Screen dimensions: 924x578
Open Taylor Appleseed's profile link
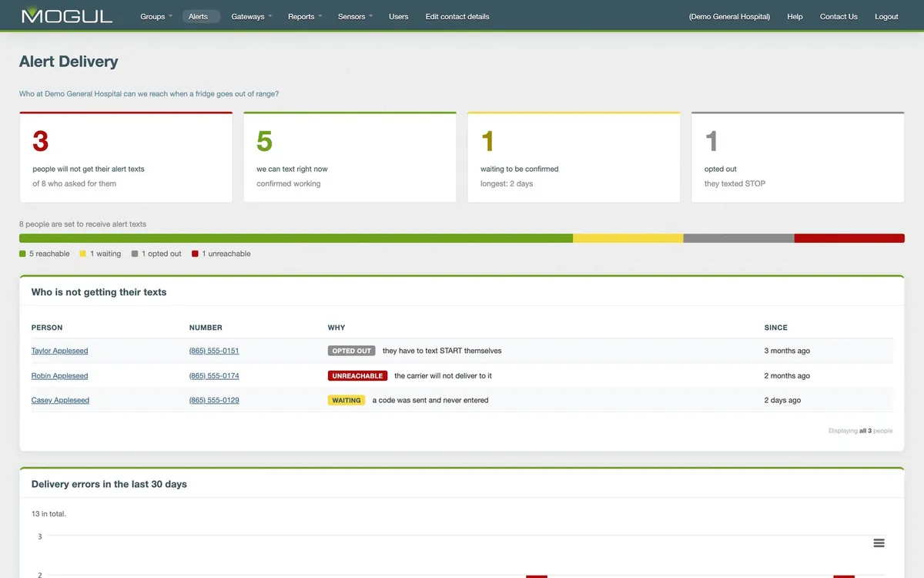point(59,351)
